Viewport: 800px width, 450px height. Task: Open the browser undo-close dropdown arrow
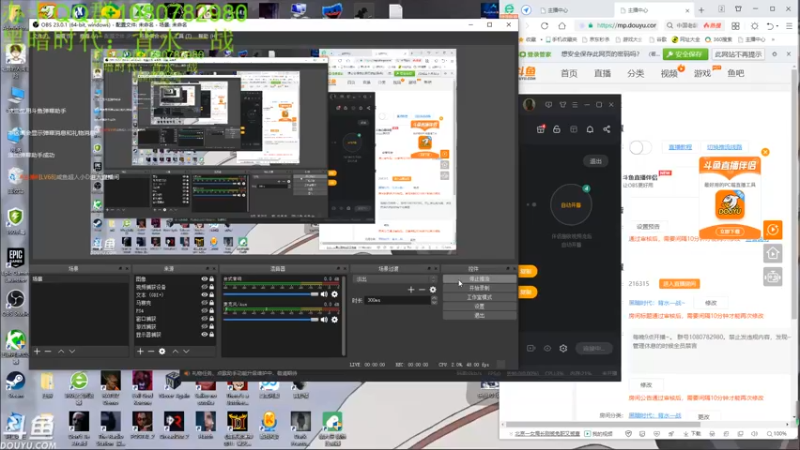tap(778, 26)
